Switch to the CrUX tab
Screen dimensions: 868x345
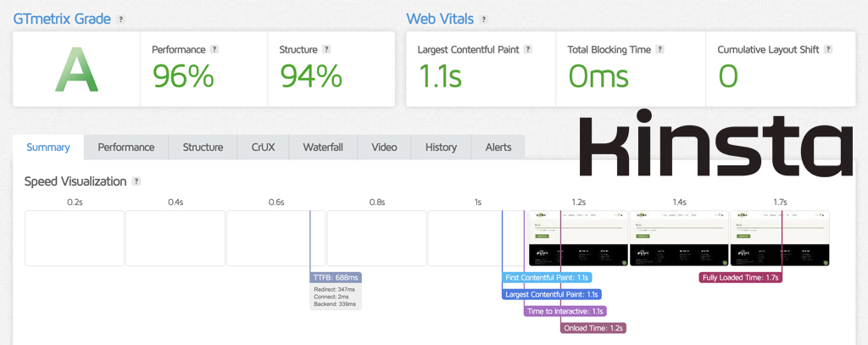pyautogui.click(x=263, y=147)
